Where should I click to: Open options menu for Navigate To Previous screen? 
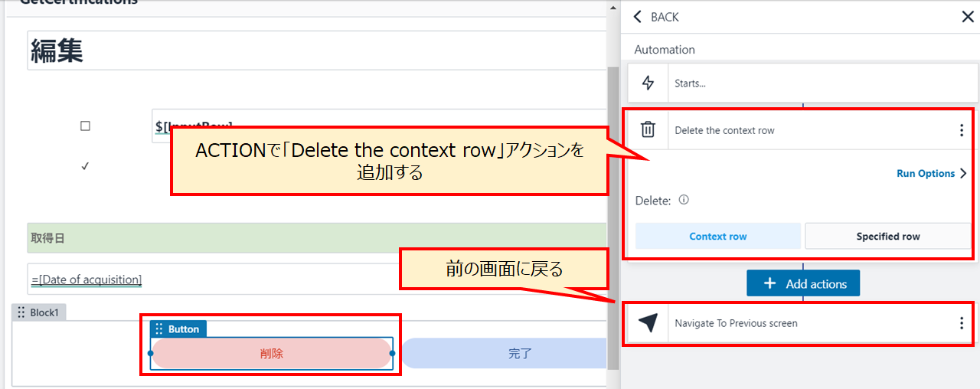coord(962,323)
